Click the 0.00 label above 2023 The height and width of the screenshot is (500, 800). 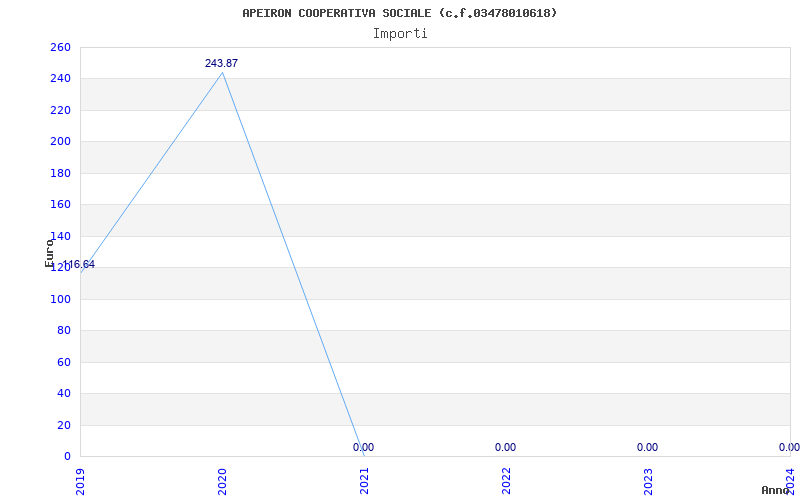click(x=647, y=447)
